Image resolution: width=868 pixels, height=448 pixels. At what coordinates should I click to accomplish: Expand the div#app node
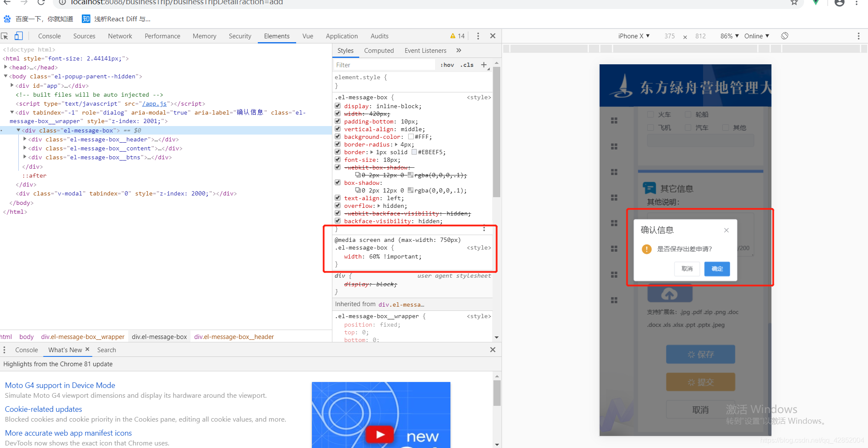click(12, 85)
